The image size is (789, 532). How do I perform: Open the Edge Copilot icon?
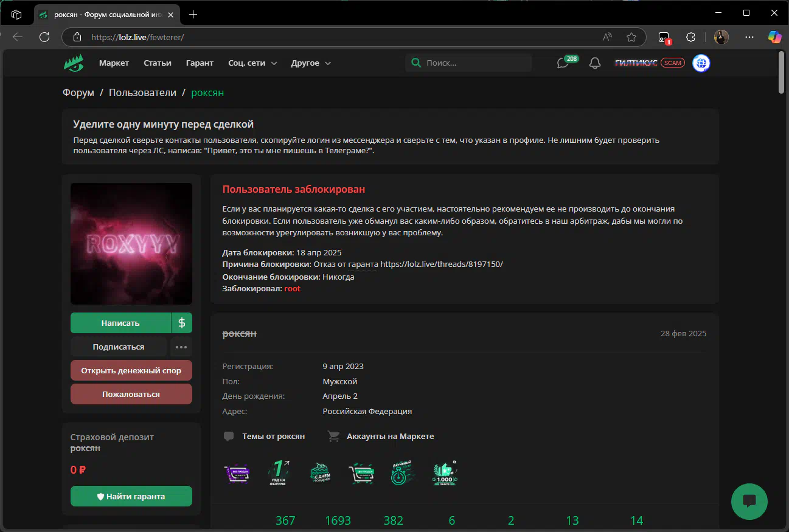(774, 37)
